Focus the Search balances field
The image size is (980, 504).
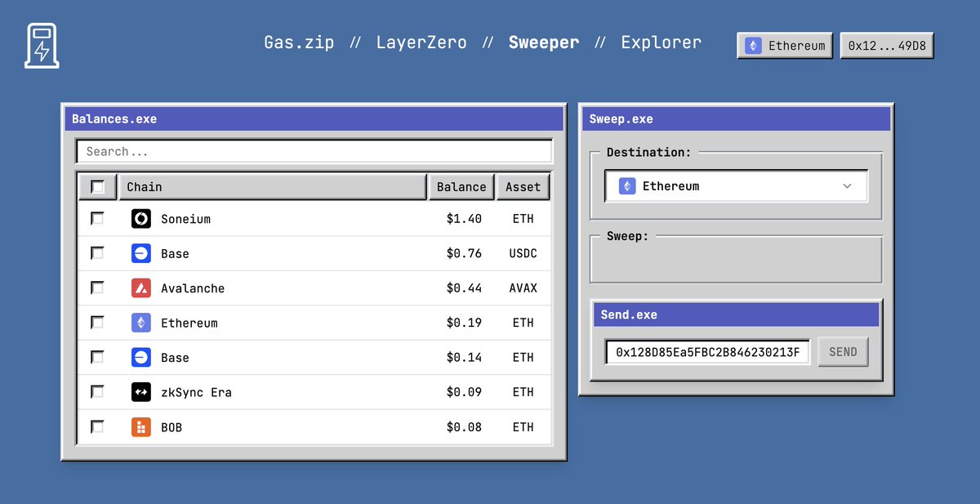314,151
